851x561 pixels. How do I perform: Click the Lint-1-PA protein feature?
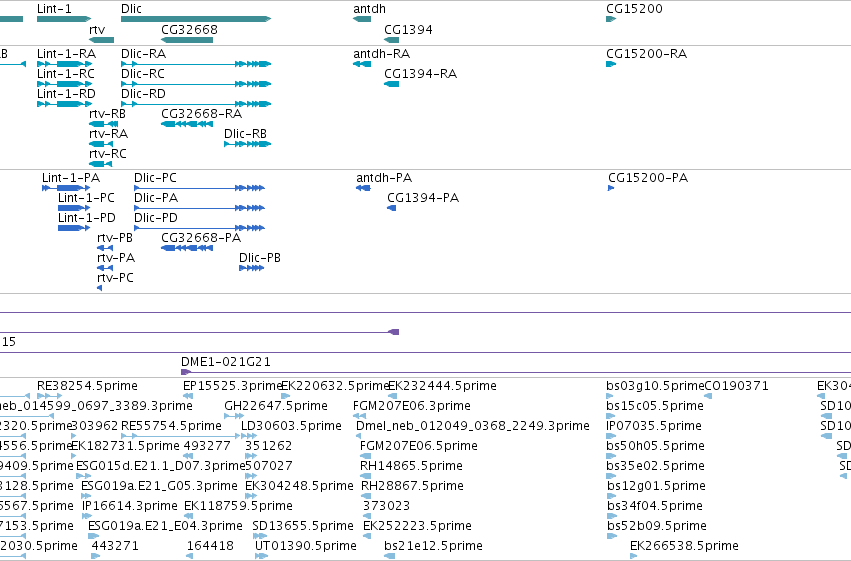[x=66, y=188]
